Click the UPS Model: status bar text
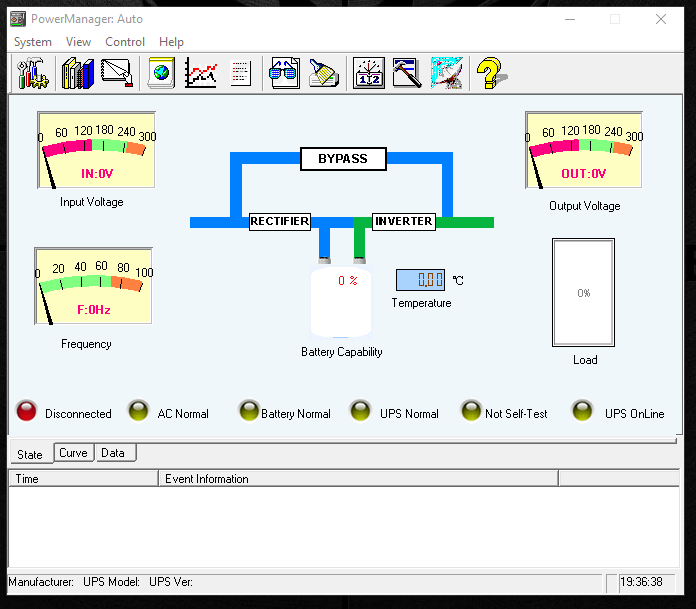Image resolution: width=696 pixels, height=609 pixels. tap(111, 582)
